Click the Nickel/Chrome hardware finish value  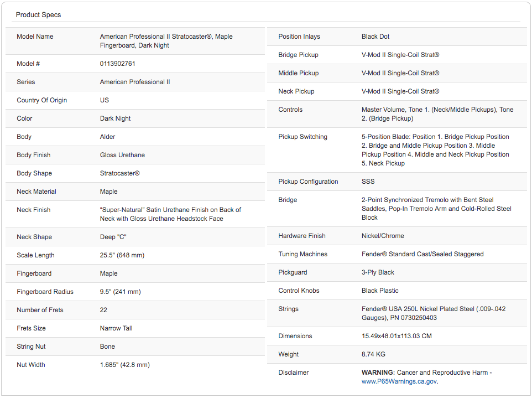click(x=383, y=236)
